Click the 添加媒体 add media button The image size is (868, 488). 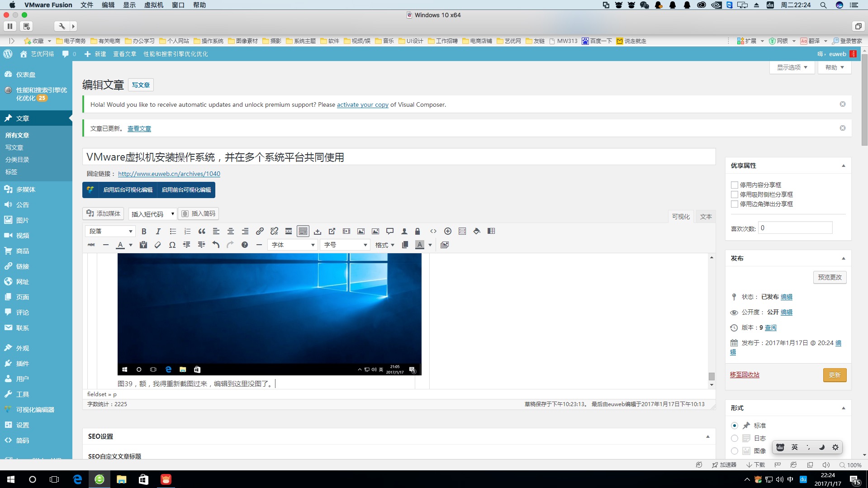[104, 213]
